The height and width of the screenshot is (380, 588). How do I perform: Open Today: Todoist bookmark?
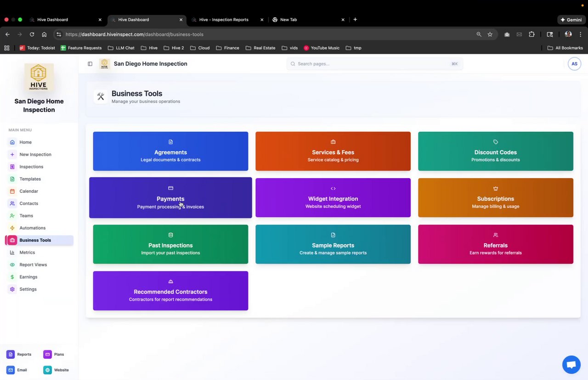pos(37,48)
